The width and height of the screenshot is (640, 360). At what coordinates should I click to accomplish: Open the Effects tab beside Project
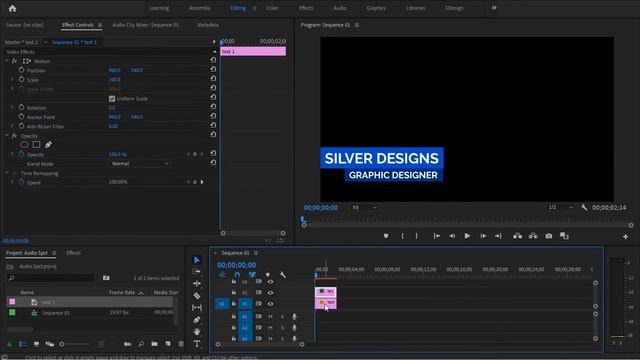coord(73,253)
